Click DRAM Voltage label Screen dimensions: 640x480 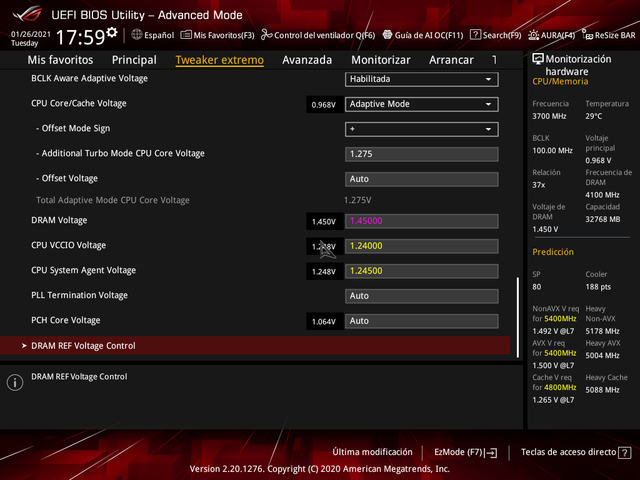[59, 220]
